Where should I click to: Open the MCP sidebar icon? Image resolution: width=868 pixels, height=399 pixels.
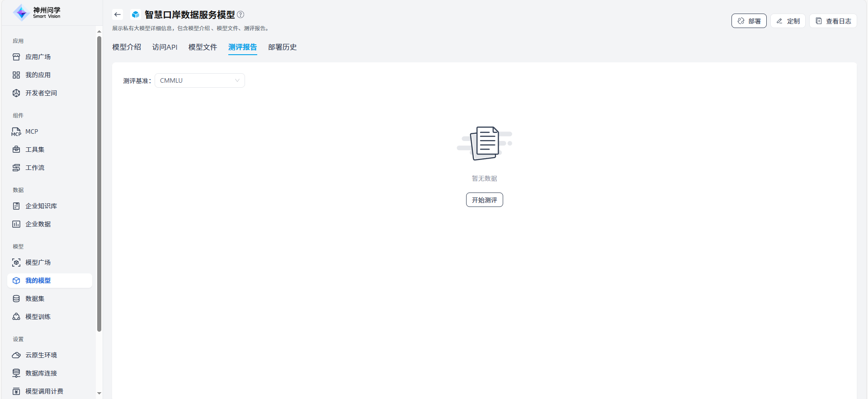[x=16, y=131]
